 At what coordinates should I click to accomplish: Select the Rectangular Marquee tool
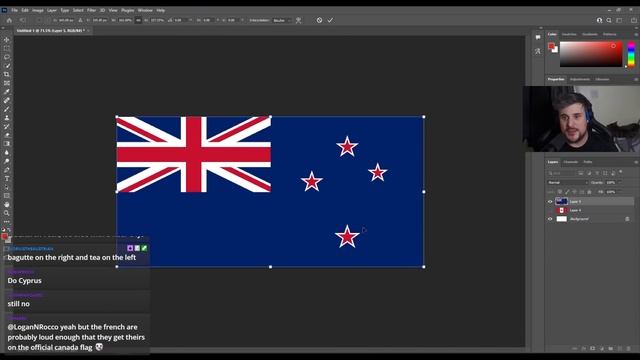(7, 48)
